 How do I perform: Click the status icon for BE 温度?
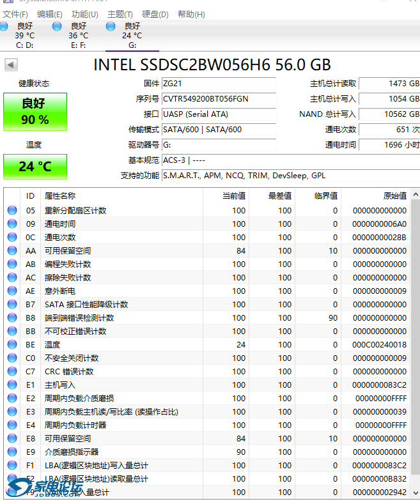click(12, 344)
